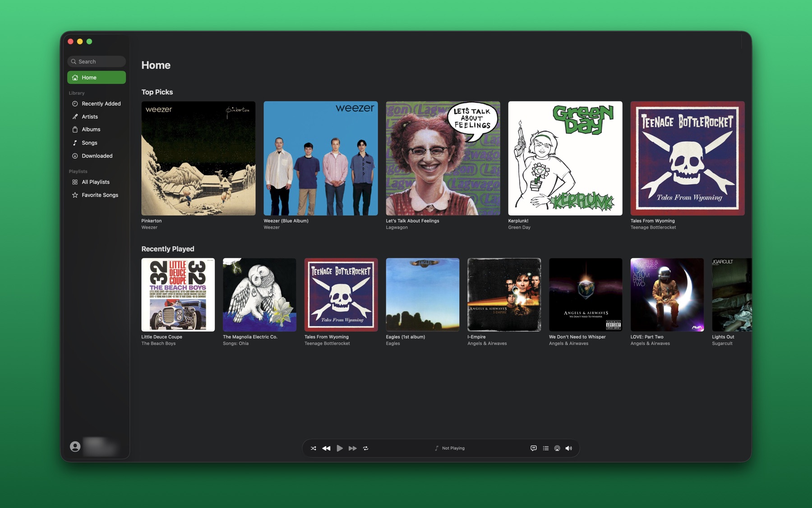Open Little Deuce Coupe album cover

178,295
